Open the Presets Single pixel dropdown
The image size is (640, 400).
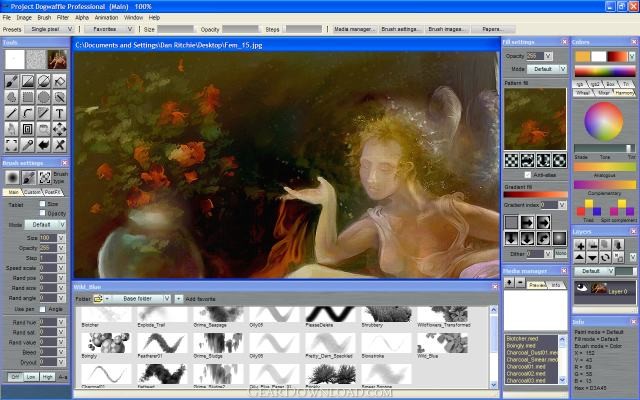click(49, 29)
